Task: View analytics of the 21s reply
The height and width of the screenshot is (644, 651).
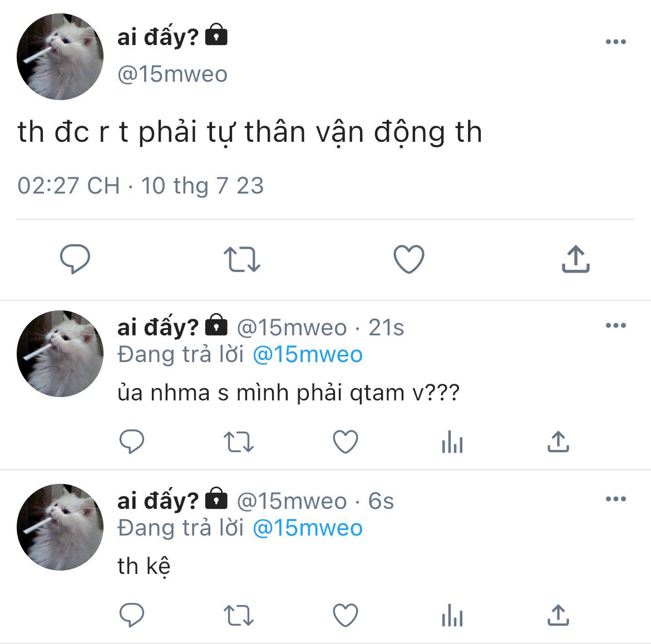Action: [x=452, y=442]
